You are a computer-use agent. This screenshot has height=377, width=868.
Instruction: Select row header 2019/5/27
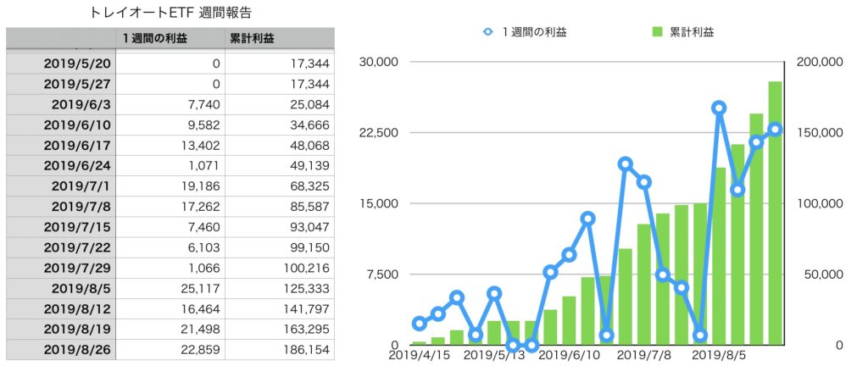pos(61,84)
